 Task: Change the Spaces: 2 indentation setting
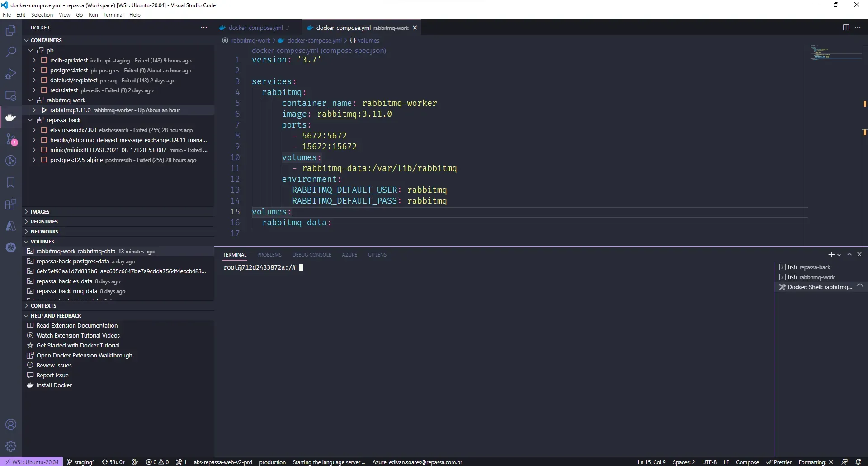click(684, 462)
